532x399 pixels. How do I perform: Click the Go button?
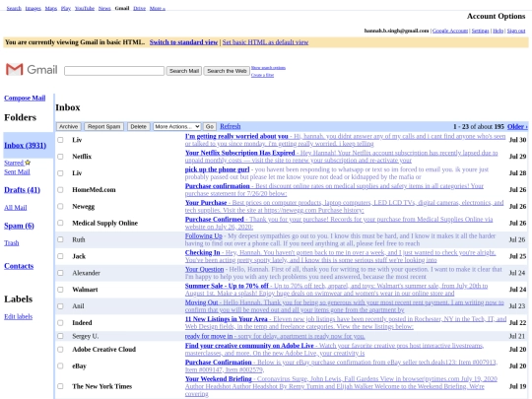[210, 126]
